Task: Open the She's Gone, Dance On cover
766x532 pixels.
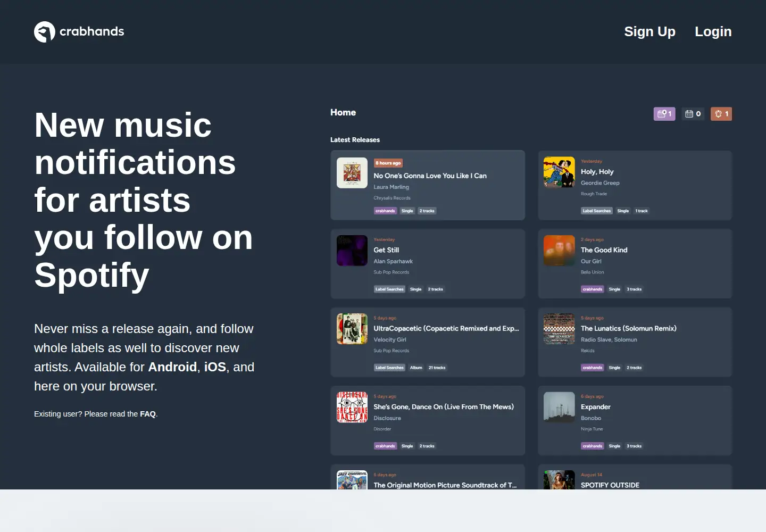Action: coord(352,407)
